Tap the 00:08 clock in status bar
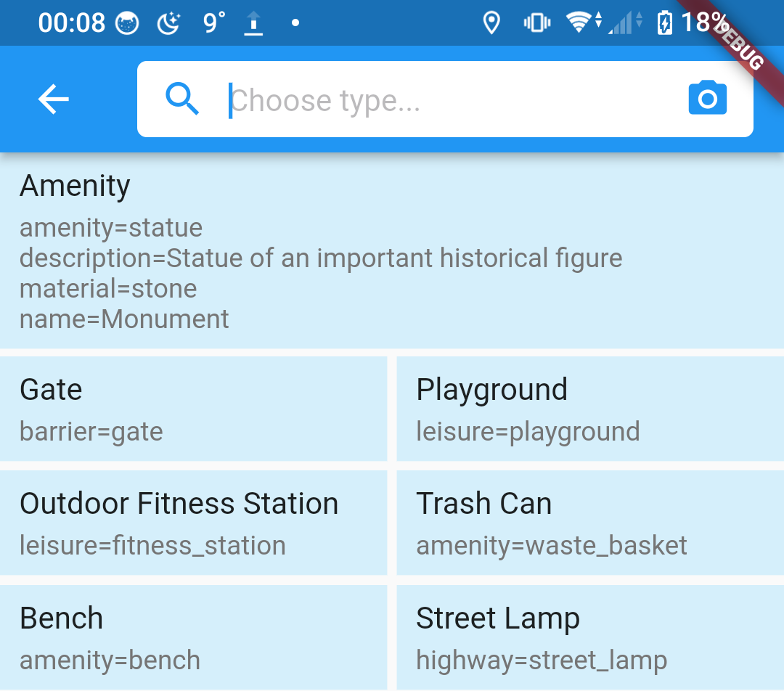 [x=71, y=23]
